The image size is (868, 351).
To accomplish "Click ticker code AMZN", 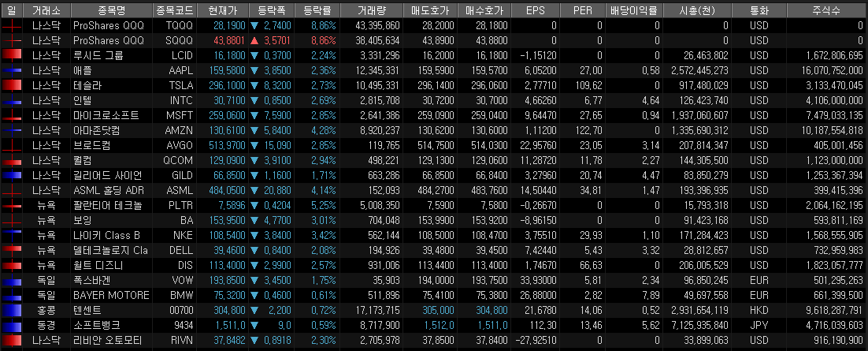I will [180, 130].
